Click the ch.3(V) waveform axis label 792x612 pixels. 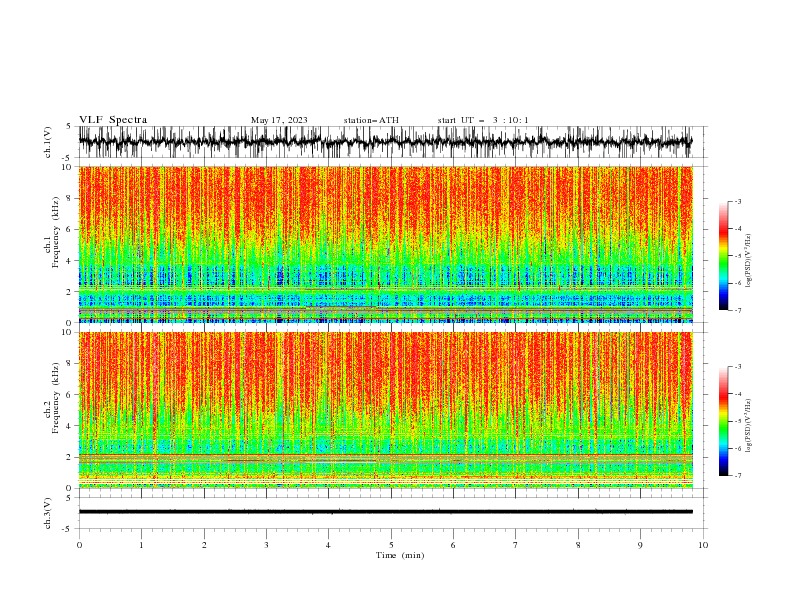pyautogui.click(x=48, y=513)
